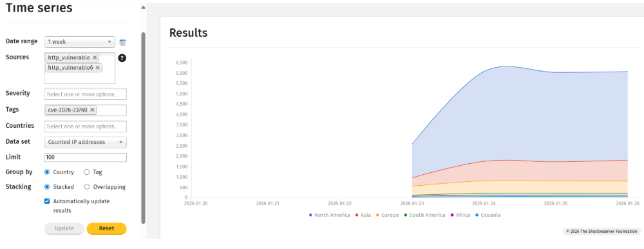The image size is (644, 249).
Task: Open the calendar date picker icon
Action: pos(122,42)
